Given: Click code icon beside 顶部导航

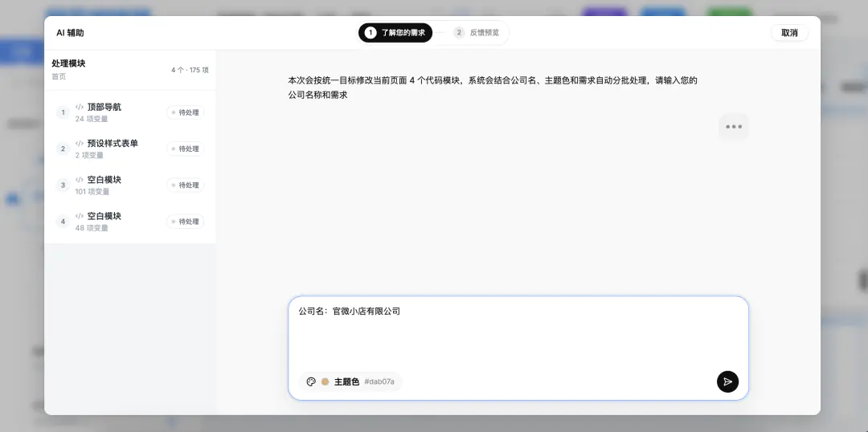Looking at the screenshot, I should coord(79,107).
